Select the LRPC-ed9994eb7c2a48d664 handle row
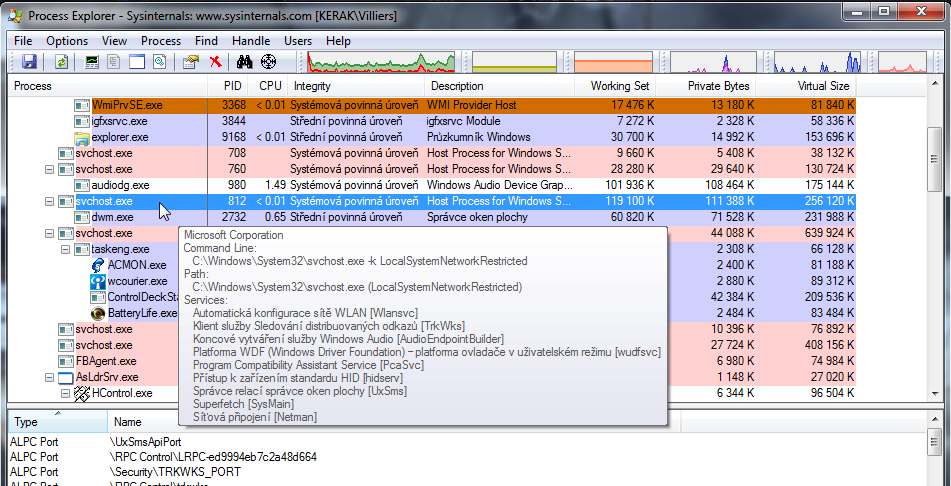This screenshot has width=951, height=486. tap(467, 457)
